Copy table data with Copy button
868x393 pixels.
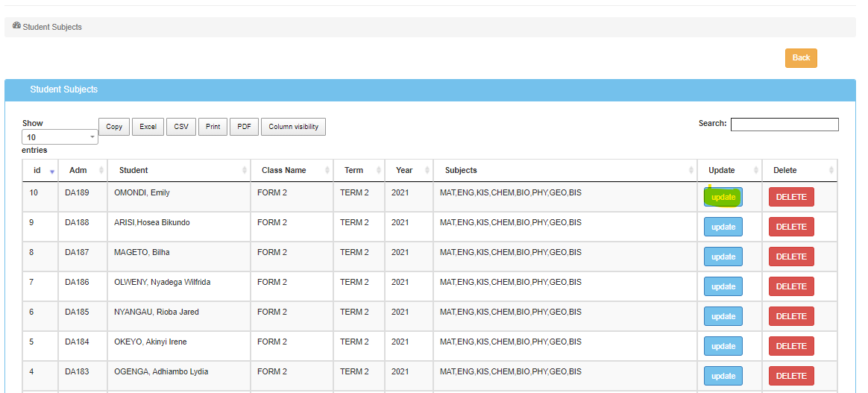tap(114, 127)
